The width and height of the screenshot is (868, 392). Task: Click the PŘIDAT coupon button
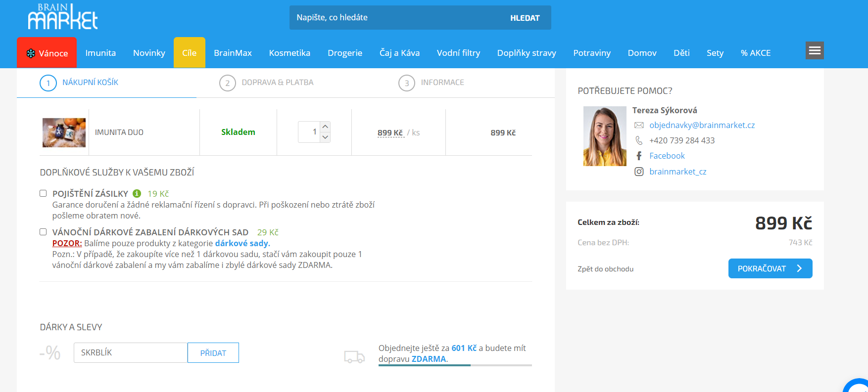point(213,353)
